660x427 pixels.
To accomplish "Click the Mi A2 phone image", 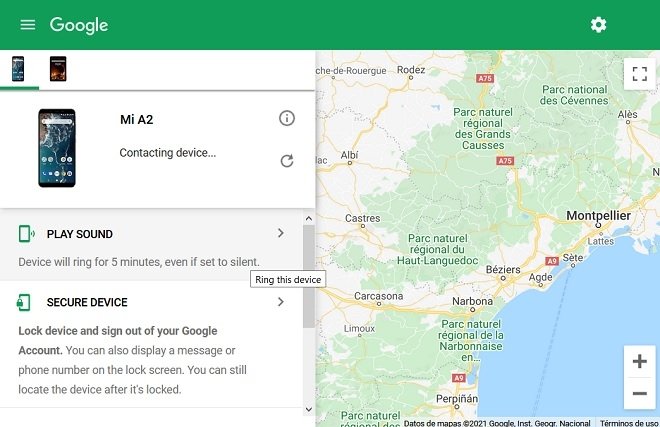I will [x=57, y=148].
